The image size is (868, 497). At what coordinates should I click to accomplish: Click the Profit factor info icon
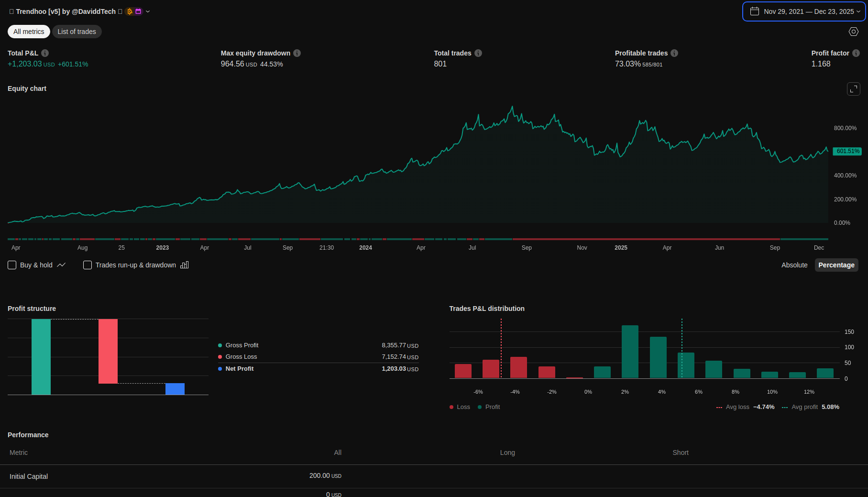(x=856, y=53)
